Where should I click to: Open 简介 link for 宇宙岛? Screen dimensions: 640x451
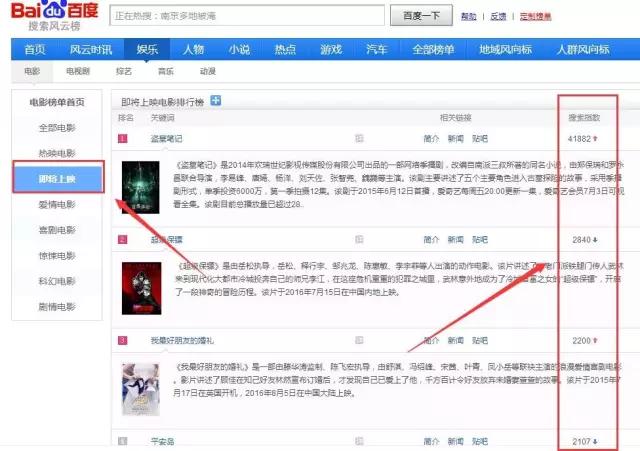point(431,441)
